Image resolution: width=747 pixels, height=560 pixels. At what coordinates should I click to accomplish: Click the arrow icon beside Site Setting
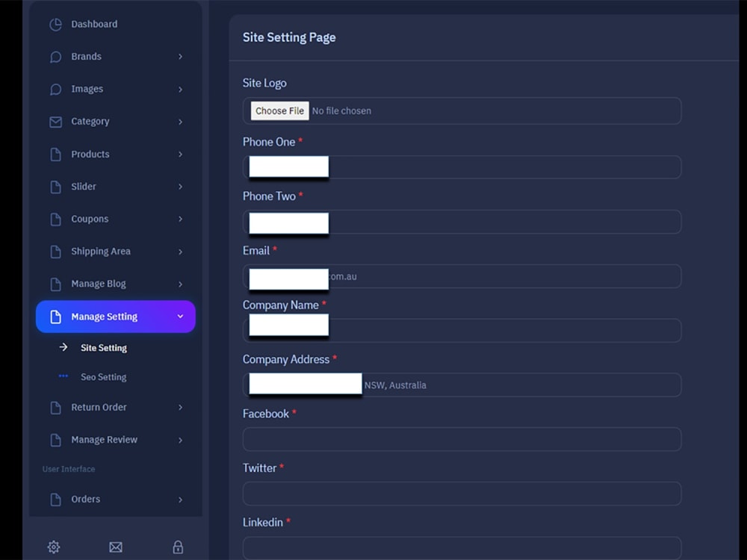point(63,347)
